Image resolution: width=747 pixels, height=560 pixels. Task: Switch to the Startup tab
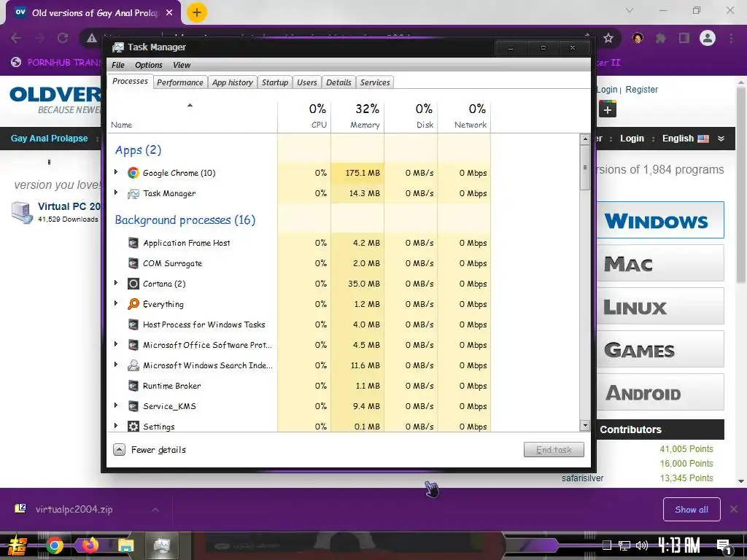tap(275, 82)
